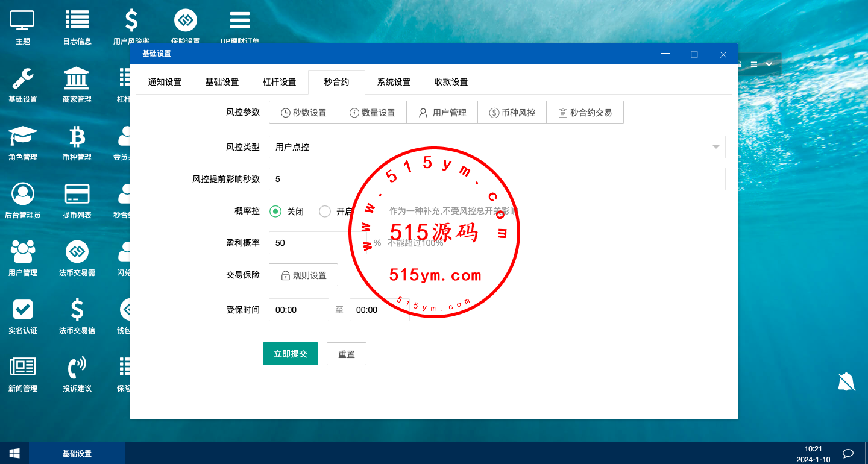This screenshot has height=464, width=868.
Task: Switch to the 收款设置 tab
Action: (x=451, y=82)
